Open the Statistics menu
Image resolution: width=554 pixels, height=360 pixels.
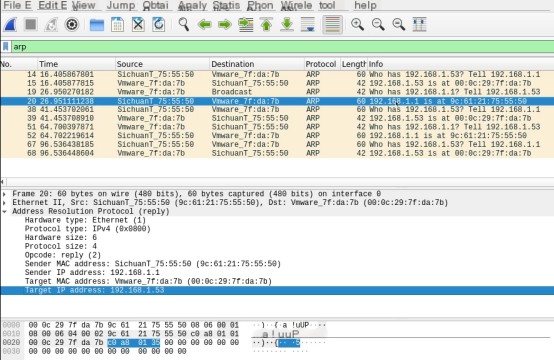click(226, 5)
